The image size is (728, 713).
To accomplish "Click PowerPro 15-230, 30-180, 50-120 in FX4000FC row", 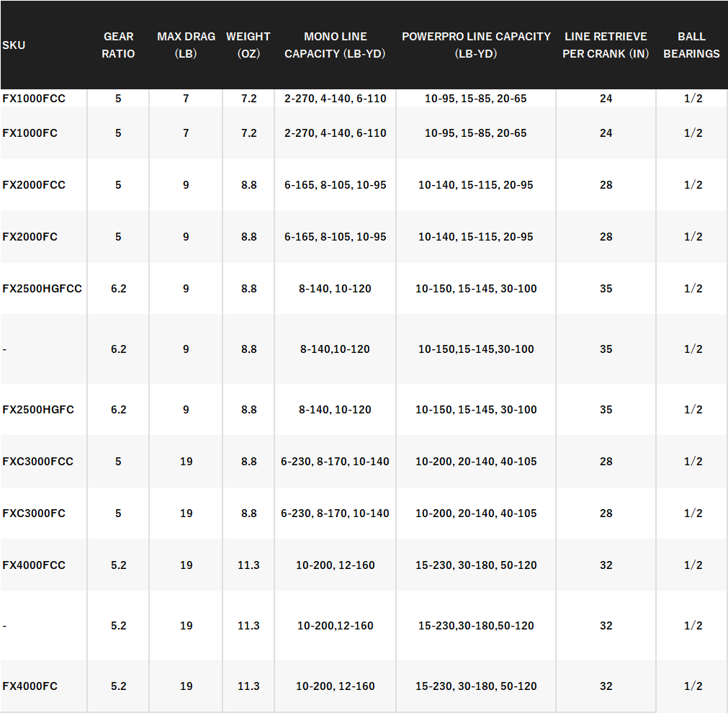I will pyautogui.click(x=476, y=686).
